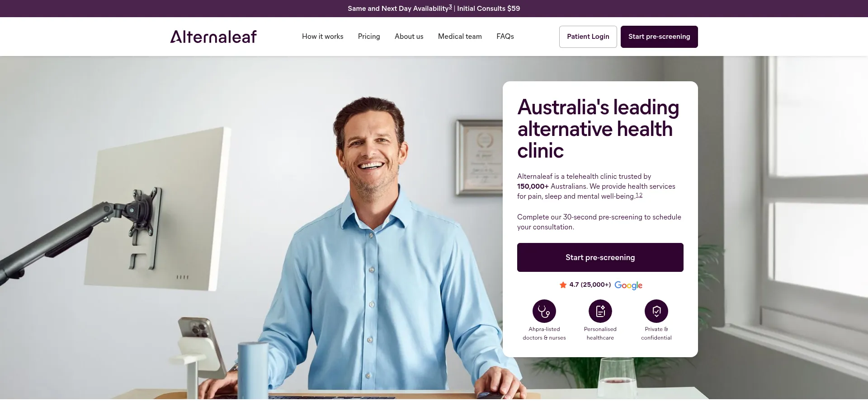Open the Medical team page
This screenshot has height=401, width=868.
[460, 37]
